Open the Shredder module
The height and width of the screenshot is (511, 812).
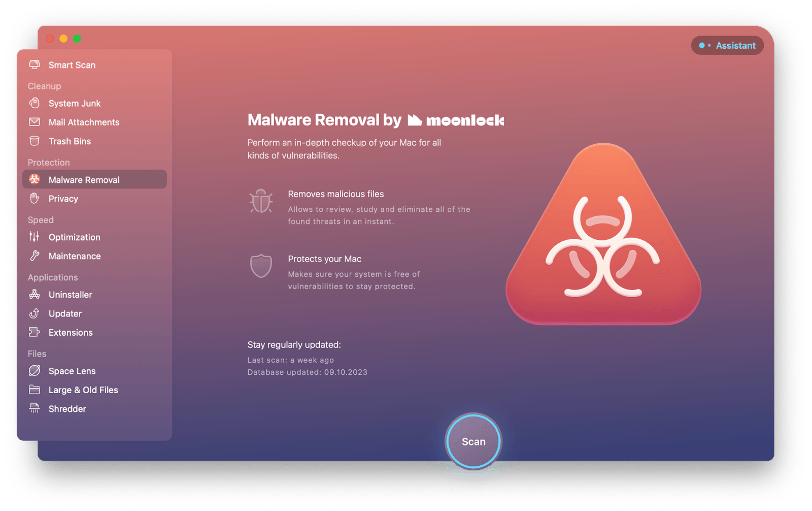pos(94,409)
